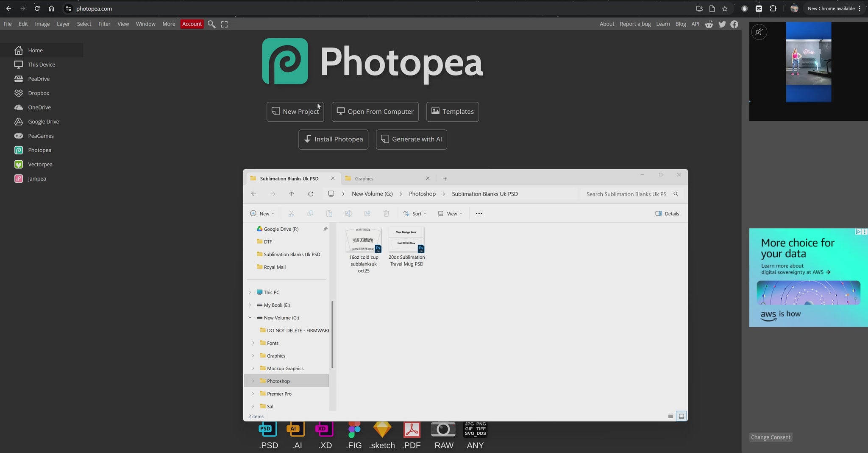Switch to the Graphics Explorer tab
This screenshot has width=868, height=453.
click(x=364, y=179)
